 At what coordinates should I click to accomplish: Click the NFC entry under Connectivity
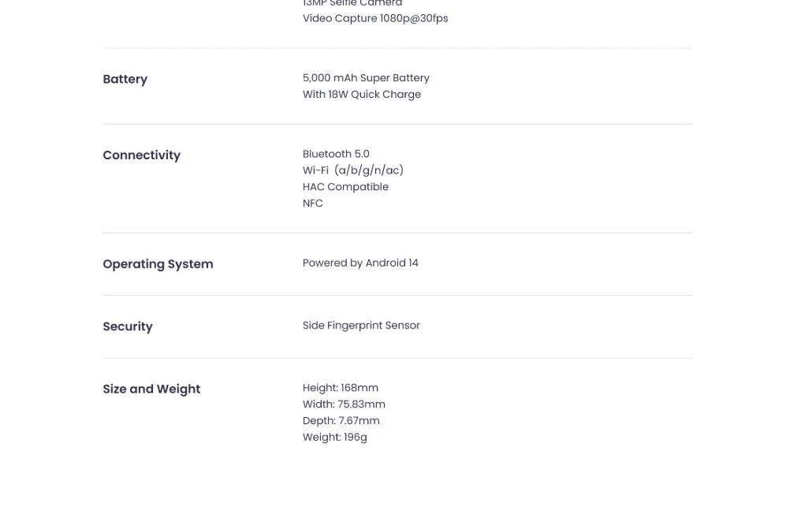point(312,203)
